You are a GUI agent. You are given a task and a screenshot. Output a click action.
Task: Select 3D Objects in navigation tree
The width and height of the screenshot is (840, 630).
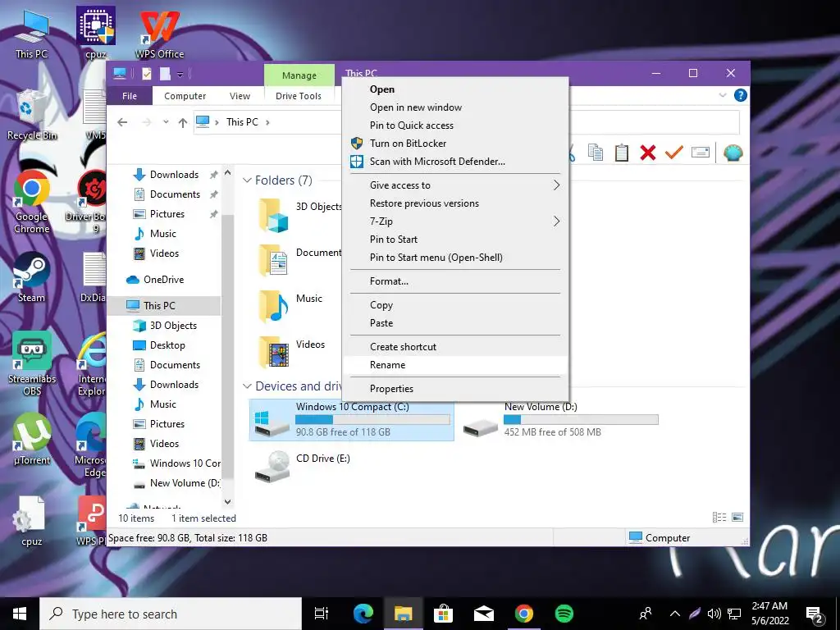tap(173, 326)
